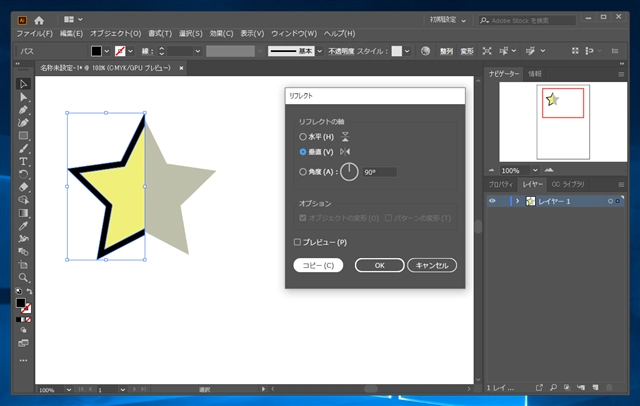Click the 整列 button in control bar
The image size is (640, 406).
click(446, 51)
